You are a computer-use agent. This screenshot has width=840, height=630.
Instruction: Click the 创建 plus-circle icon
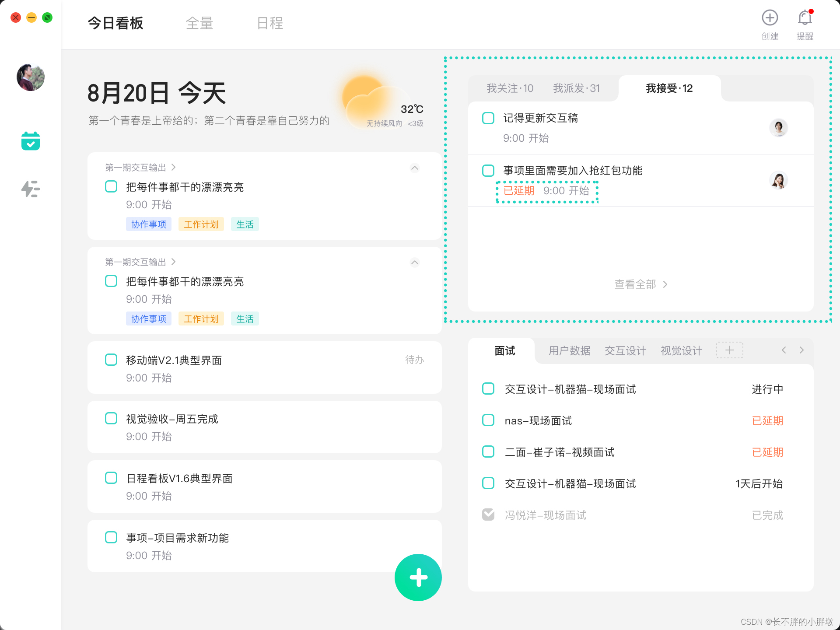pos(770,18)
